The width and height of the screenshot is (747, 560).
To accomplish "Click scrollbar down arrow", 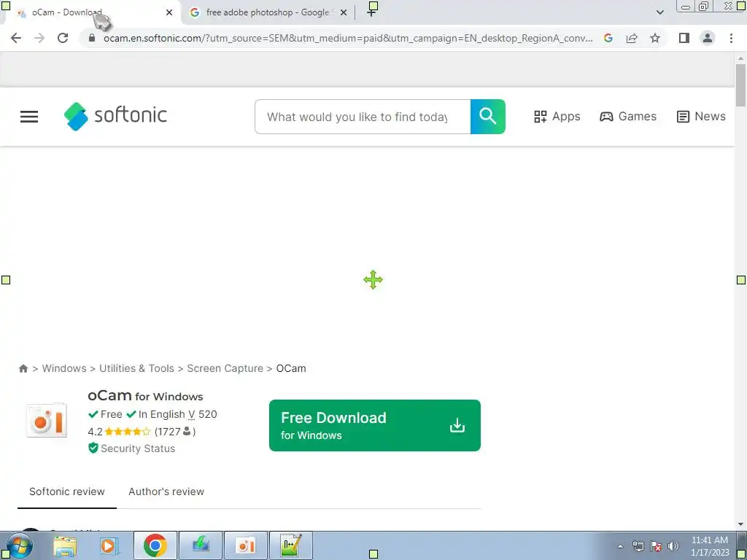I will pyautogui.click(x=740, y=524).
